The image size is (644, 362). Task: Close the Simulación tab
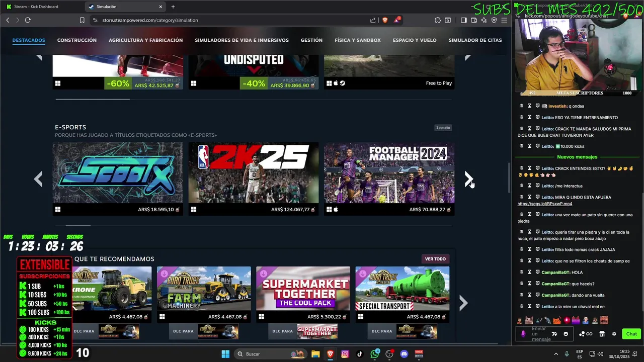click(160, 7)
